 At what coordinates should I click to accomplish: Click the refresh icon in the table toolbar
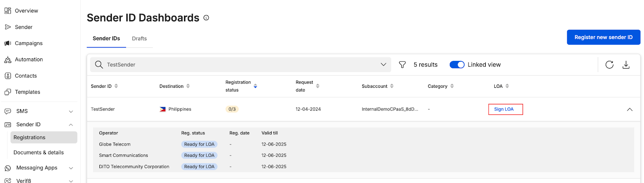click(609, 64)
